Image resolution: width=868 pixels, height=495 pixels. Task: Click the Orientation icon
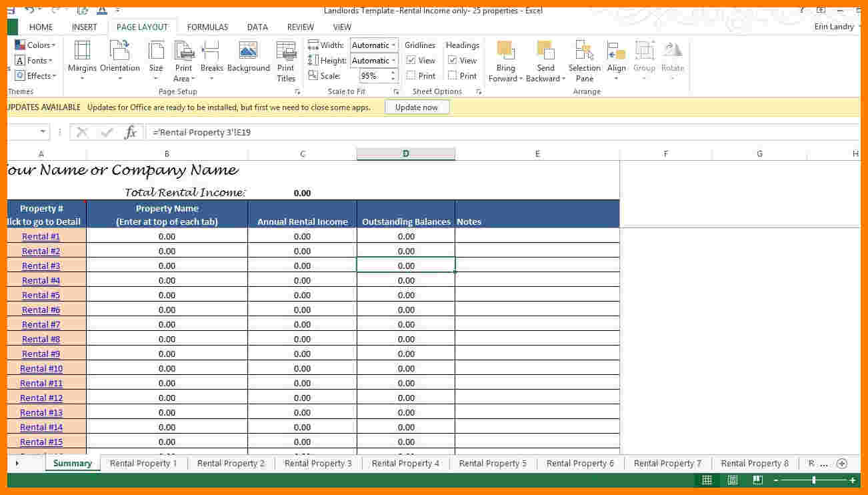coord(119,51)
